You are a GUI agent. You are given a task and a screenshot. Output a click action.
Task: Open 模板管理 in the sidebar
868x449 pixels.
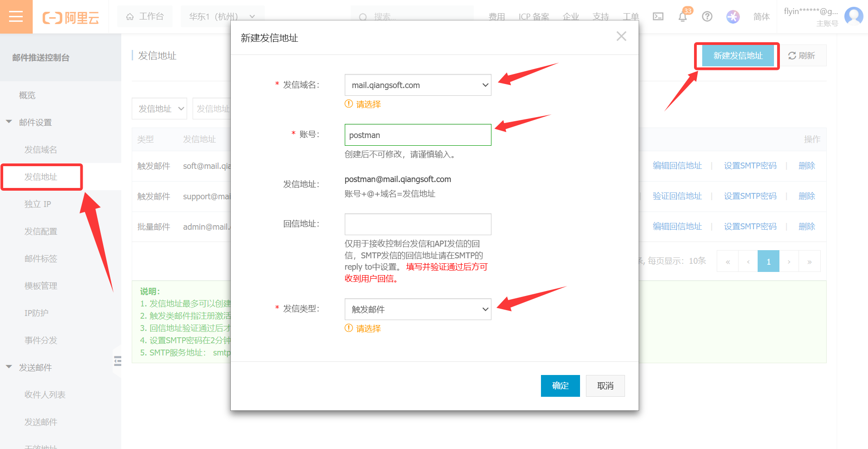(x=41, y=286)
